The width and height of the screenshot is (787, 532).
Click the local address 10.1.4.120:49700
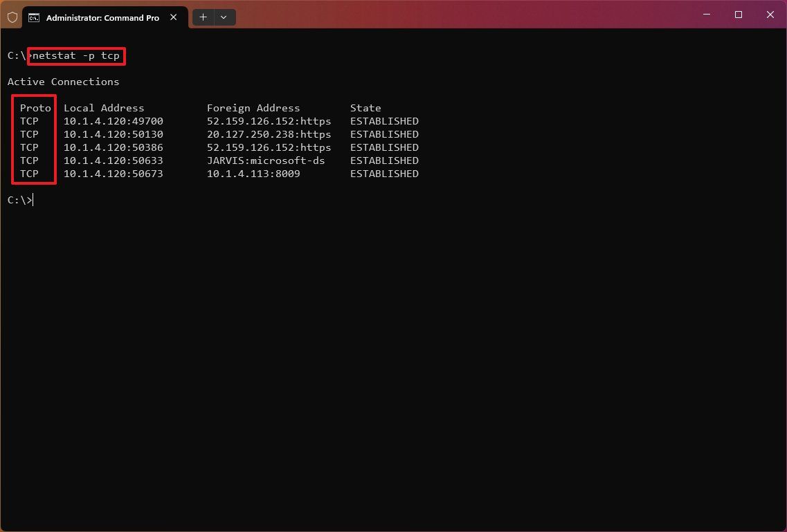pyautogui.click(x=113, y=120)
